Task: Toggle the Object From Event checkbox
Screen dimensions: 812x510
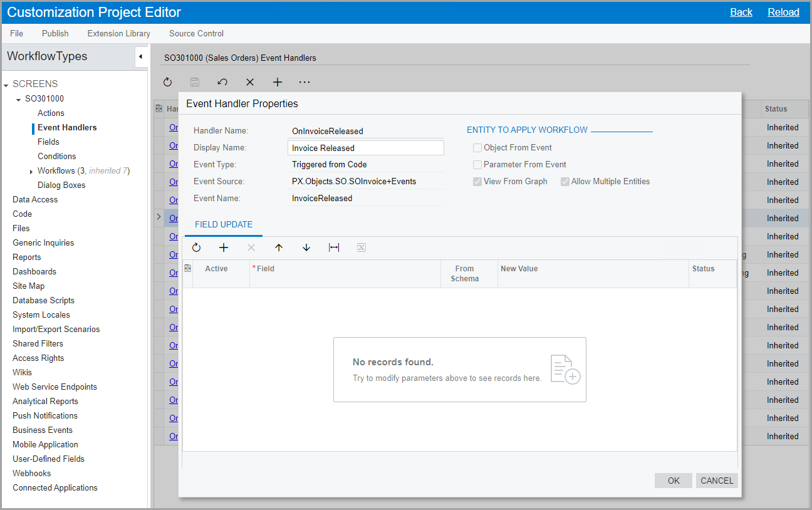Action: point(477,148)
